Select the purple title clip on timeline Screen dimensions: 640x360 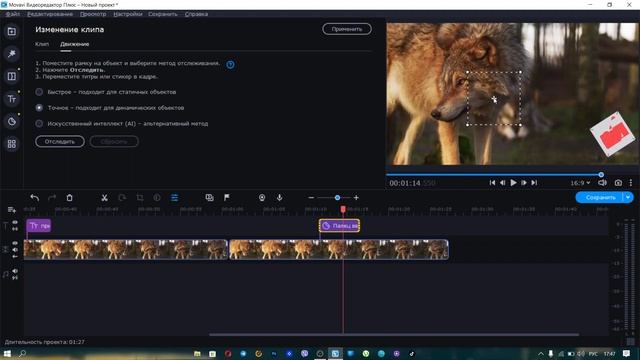(x=39, y=225)
